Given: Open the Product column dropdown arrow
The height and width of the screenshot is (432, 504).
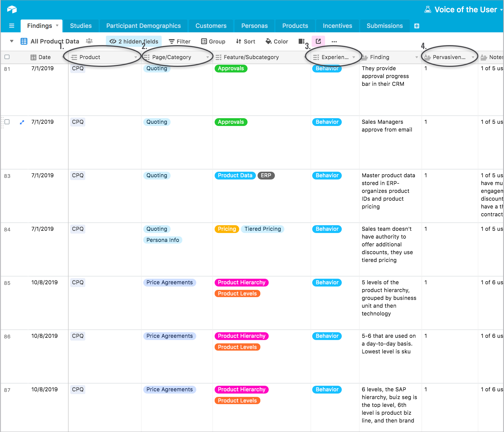Looking at the screenshot, I should coord(136,57).
